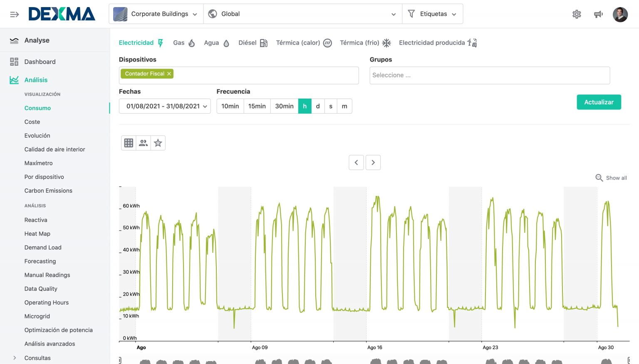
Task: Open Microgrid in sidebar
Action: [37, 316]
